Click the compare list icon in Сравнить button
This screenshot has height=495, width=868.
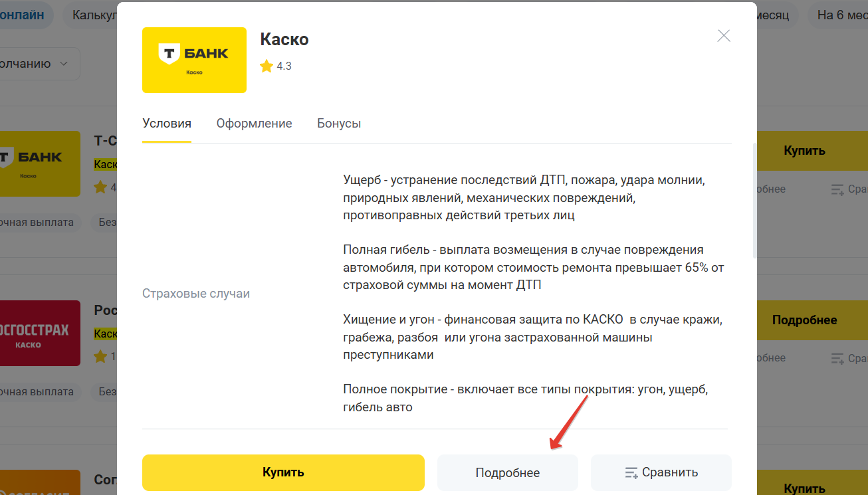point(631,473)
